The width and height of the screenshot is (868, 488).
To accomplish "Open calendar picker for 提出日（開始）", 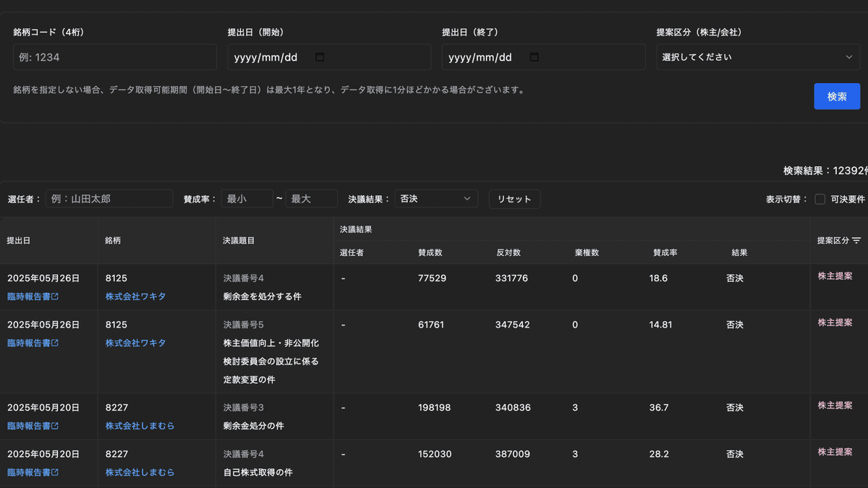I will coord(320,57).
